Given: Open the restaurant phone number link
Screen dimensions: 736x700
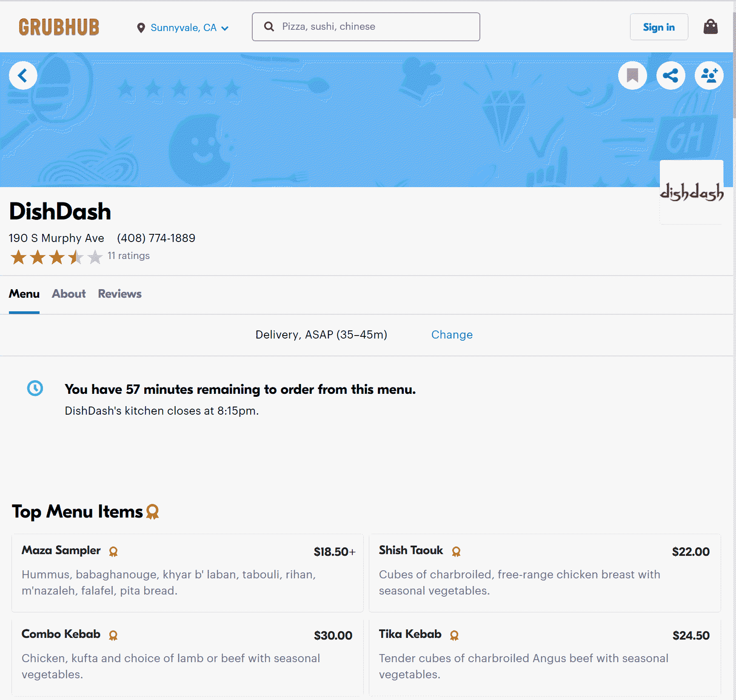Looking at the screenshot, I should [156, 238].
